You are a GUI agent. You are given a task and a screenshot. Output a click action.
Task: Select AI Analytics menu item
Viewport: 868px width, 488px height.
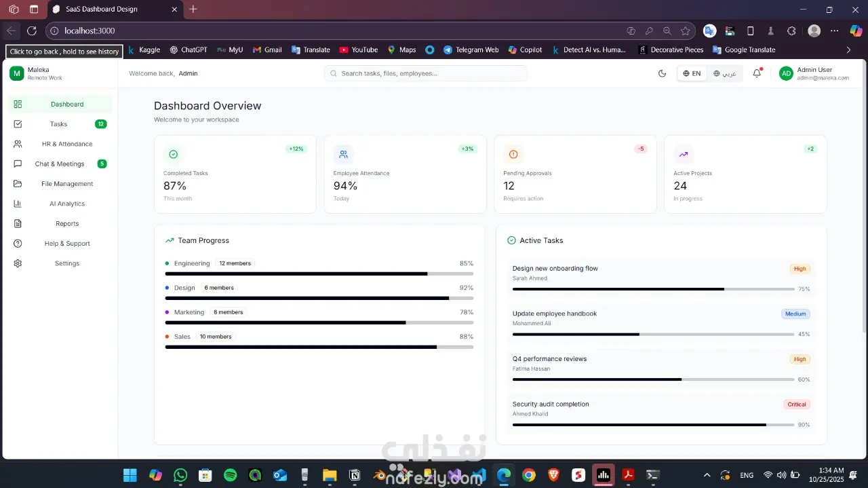[60, 204]
